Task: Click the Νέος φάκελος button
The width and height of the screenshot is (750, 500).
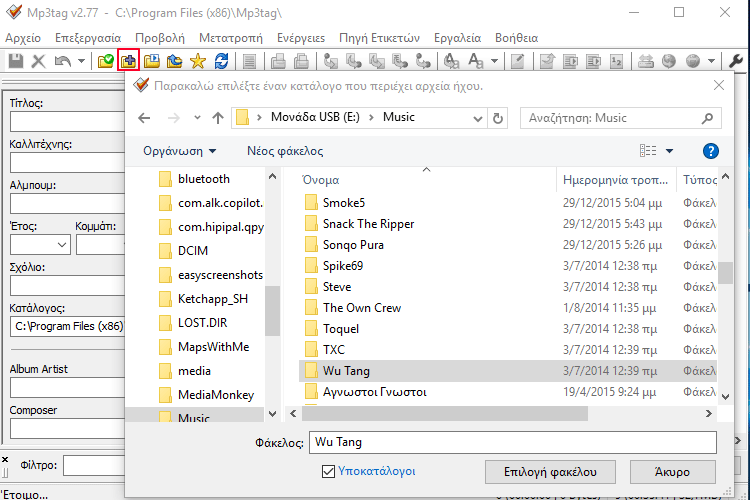Action: tap(285, 151)
